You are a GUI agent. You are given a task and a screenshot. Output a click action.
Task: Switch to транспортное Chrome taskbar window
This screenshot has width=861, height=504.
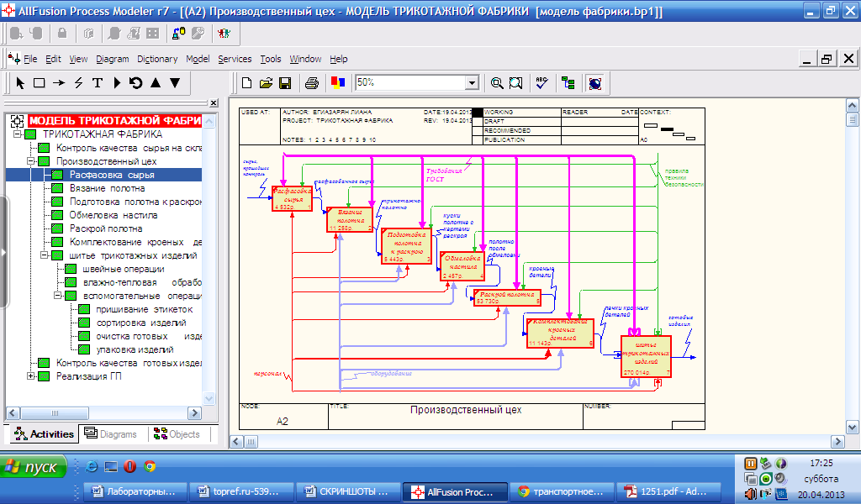(561, 492)
